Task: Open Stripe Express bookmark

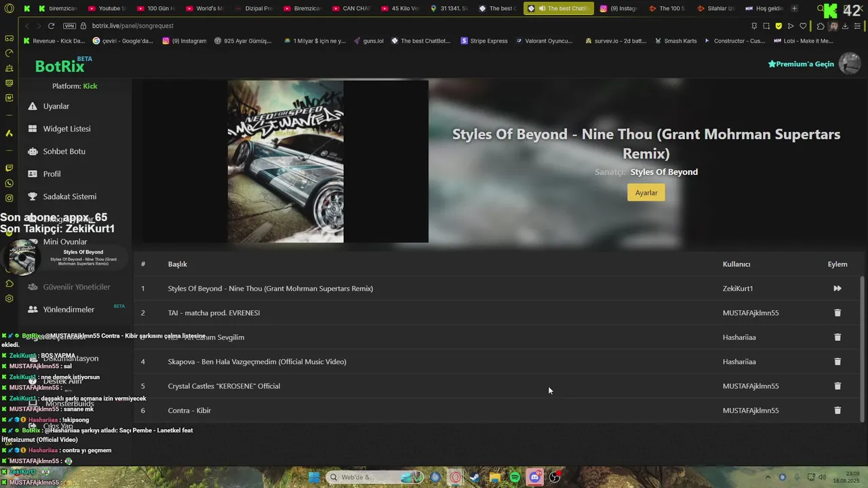Action: (x=484, y=41)
